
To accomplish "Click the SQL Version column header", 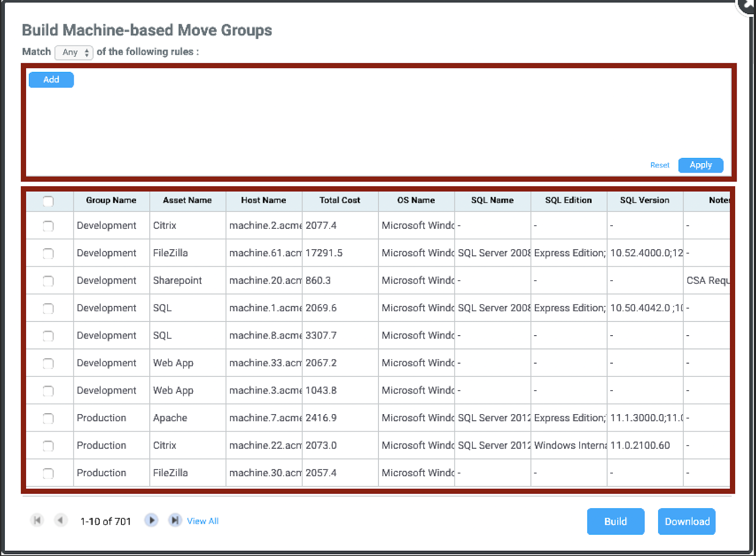I will coord(644,200).
